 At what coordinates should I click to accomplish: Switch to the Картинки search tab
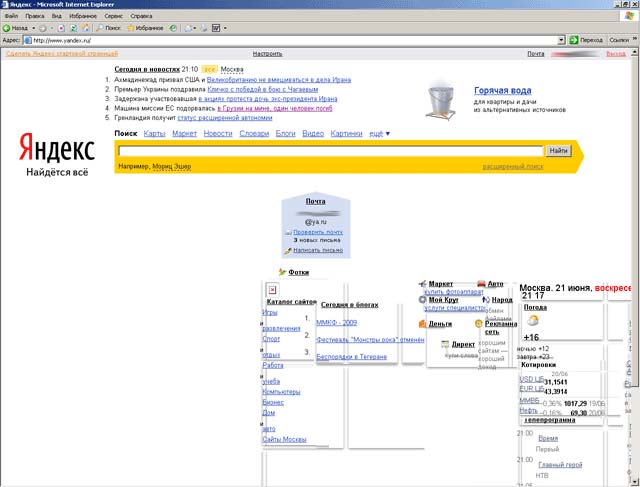(347, 133)
